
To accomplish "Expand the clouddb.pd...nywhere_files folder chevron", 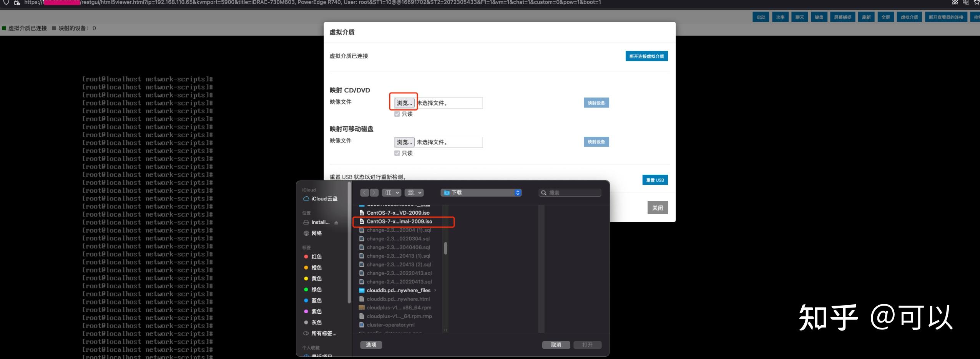I will click(x=435, y=290).
